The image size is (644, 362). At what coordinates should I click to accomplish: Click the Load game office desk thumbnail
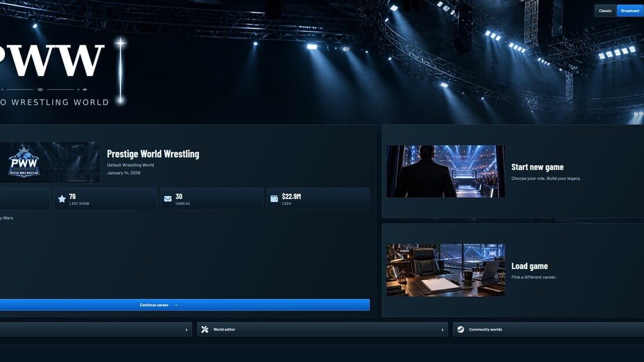pyautogui.click(x=446, y=270)
